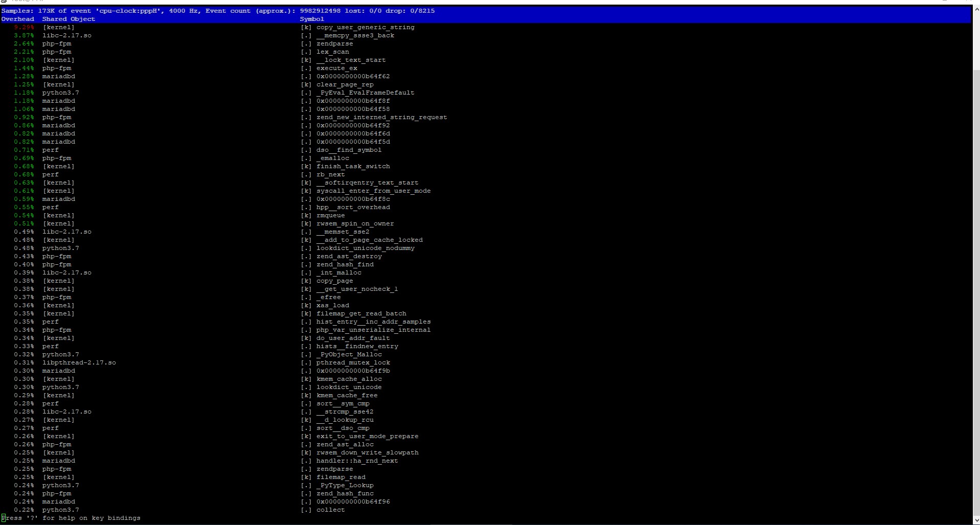Viewport: 980px width, 525px height.
Task: Select the _PyEval_EvalFrameDefault symbol row
Action: point(366,93)
